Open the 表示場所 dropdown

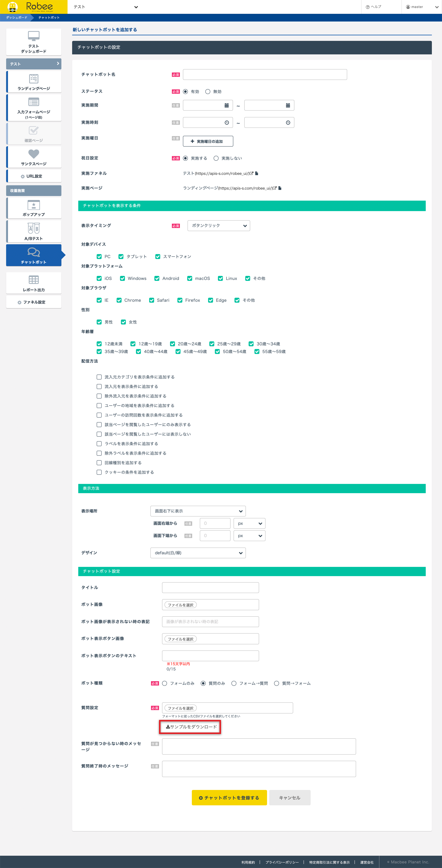coord(198,511)
